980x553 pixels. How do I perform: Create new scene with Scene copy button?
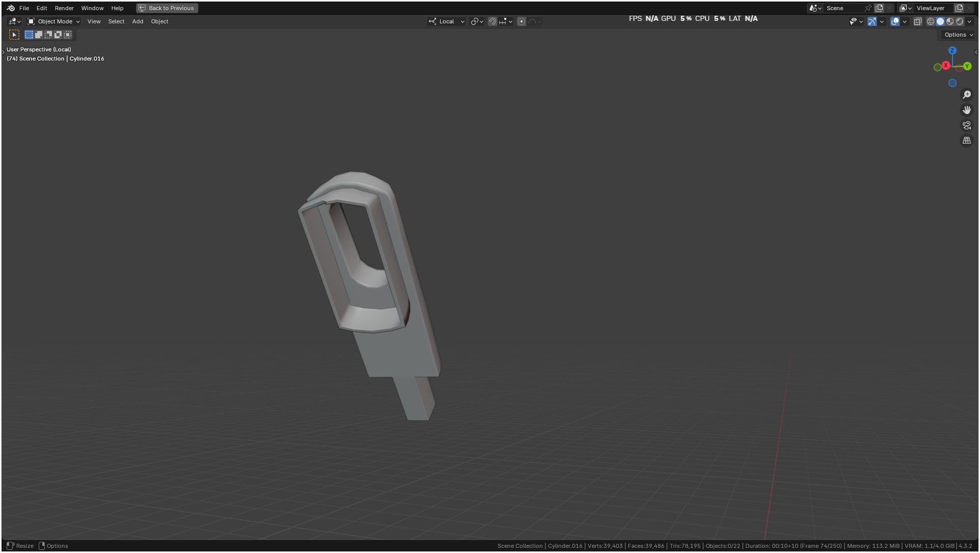click(x=879, y=8)
